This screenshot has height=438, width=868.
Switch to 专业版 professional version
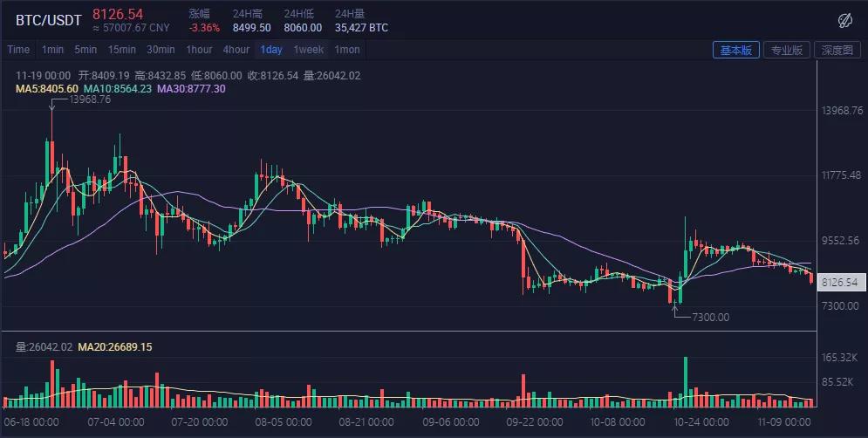787,50
